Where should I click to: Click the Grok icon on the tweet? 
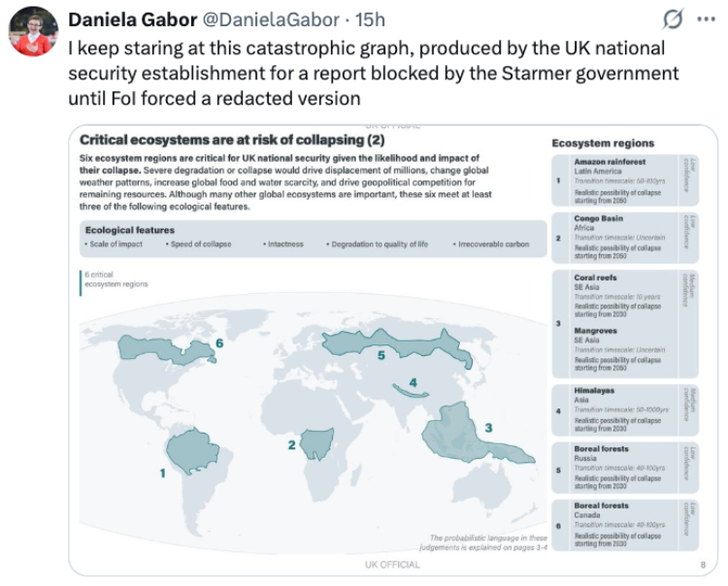[673, 19]
